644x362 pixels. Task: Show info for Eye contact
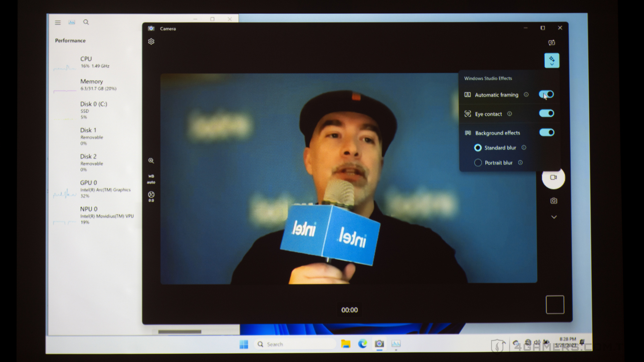(509, 114)
